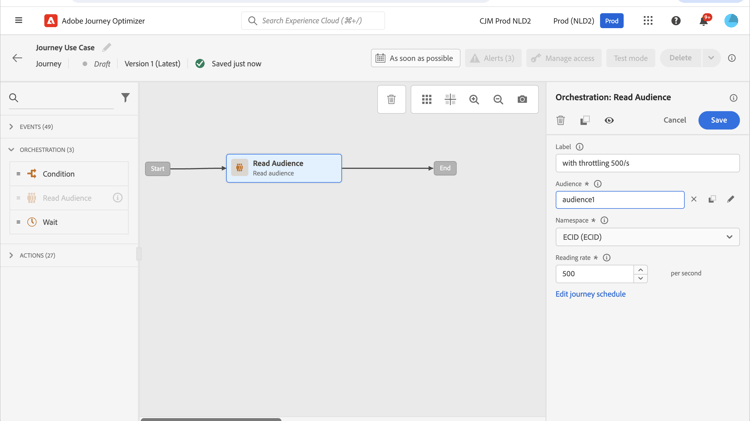Click the Namespace info icon
This screenshot has width=750, height=421.
[x=604, y=221]
